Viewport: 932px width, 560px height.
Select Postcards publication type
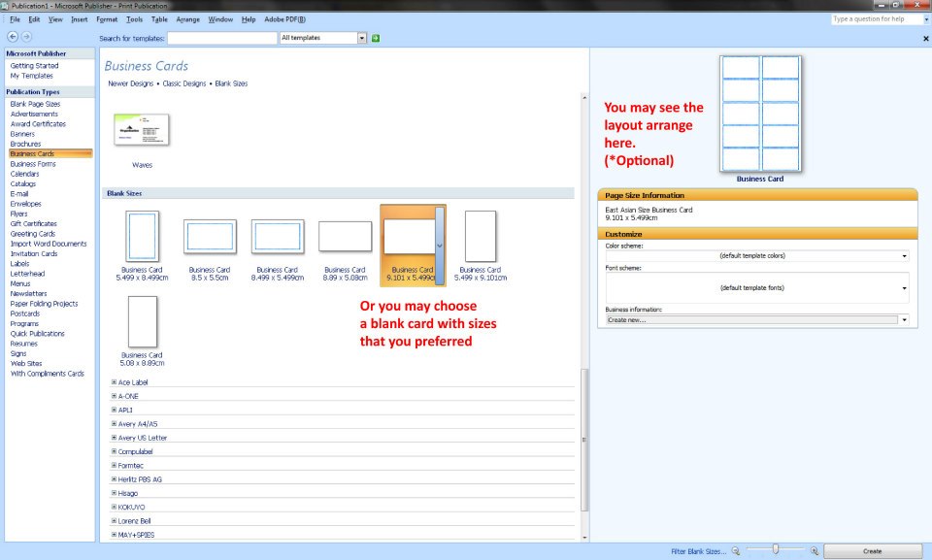(25, 313)
